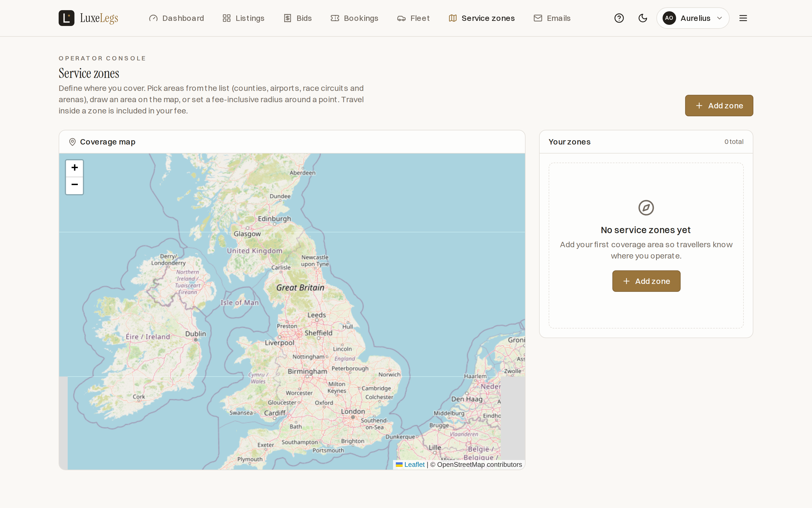Navigate to Bookings
812x508 pixels.
355,18
